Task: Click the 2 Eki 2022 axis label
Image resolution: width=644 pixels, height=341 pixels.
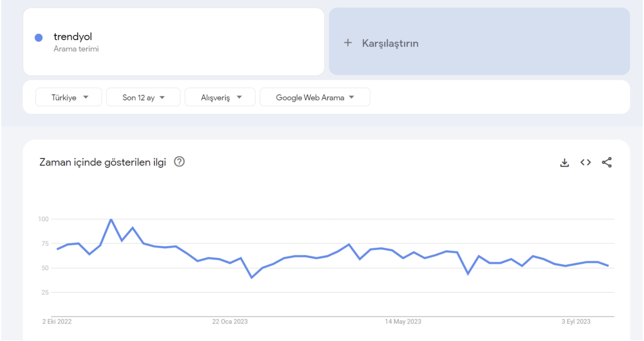Action: tap(57, 322)
